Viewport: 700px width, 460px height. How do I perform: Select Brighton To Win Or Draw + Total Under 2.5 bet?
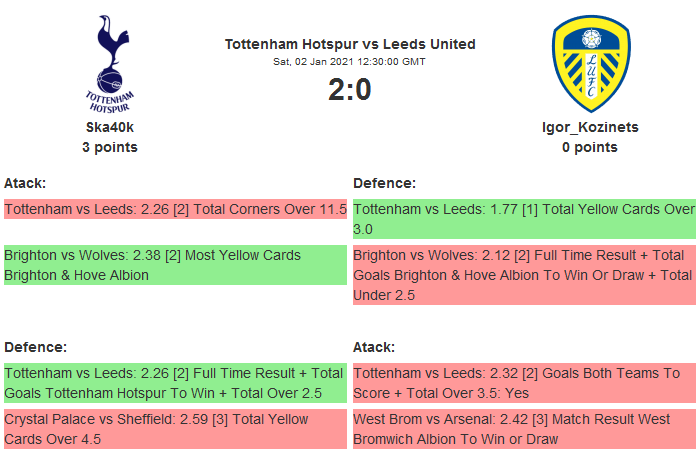click(524, 275)
